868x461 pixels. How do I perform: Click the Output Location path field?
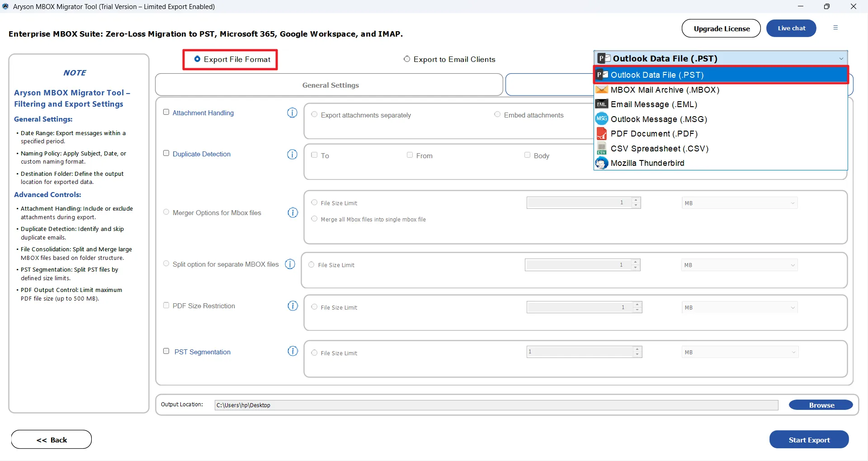(x=496, y=405)
